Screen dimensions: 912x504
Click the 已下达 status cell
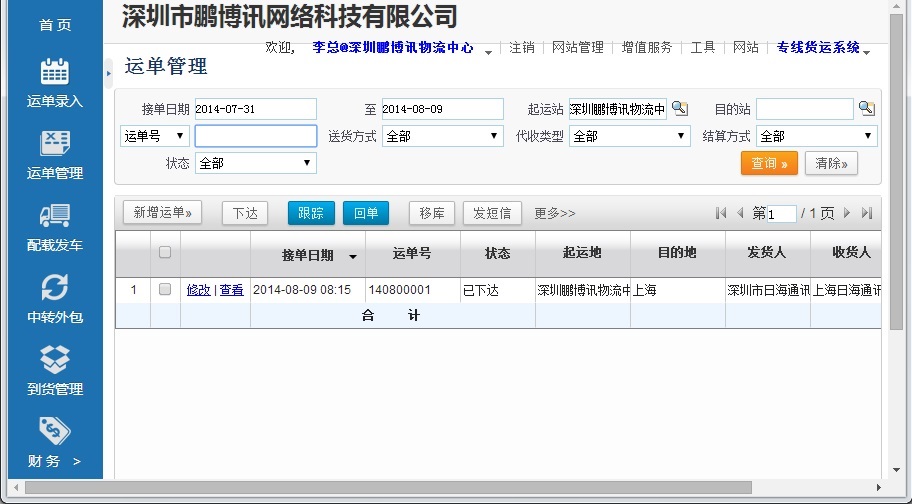pos(498,290)
